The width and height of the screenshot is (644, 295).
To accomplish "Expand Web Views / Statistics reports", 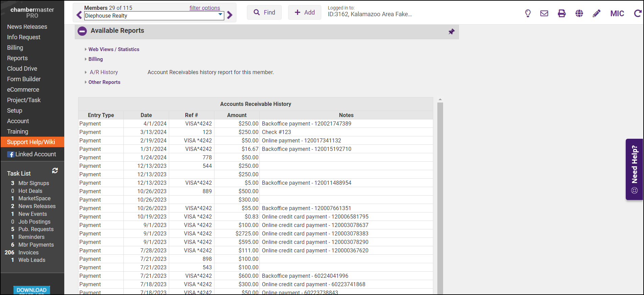I will (x=114, y=49).
